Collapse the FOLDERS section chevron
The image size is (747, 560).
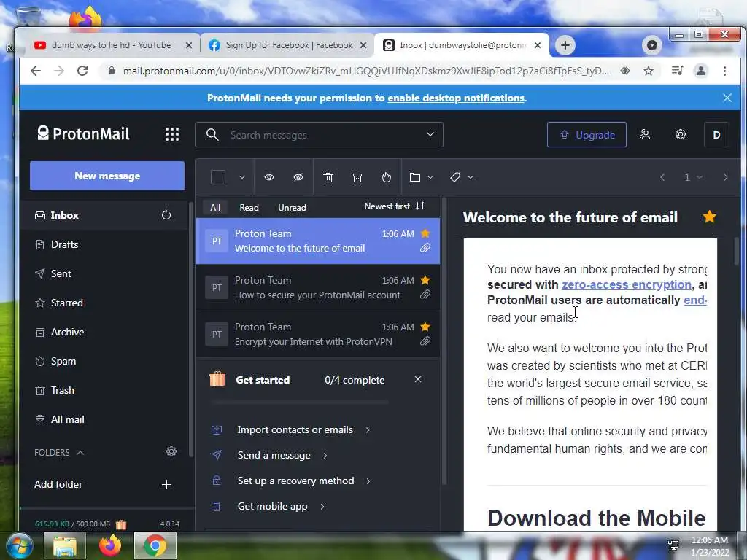80,452
